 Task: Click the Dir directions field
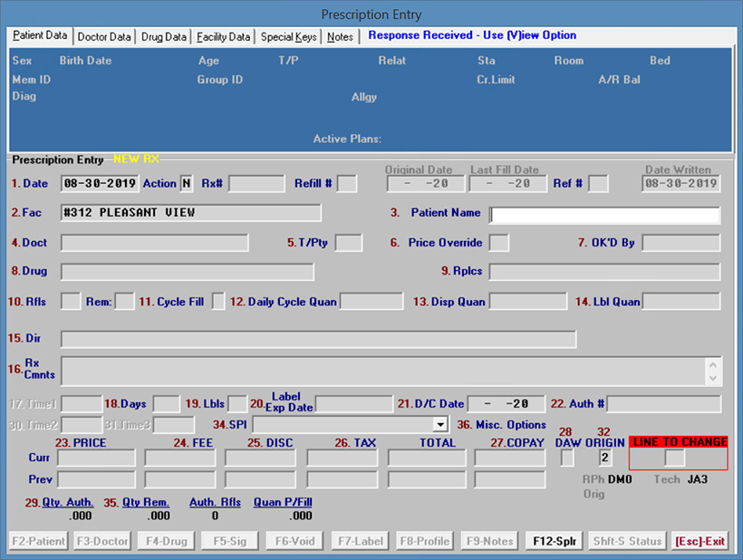pos(318,339)
